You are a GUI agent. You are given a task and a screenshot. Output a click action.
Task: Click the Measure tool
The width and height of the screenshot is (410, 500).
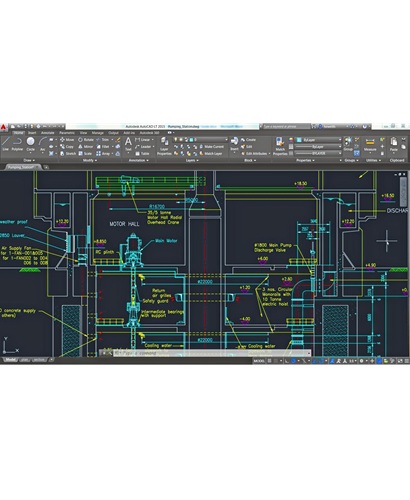click(x=370, y=145)
